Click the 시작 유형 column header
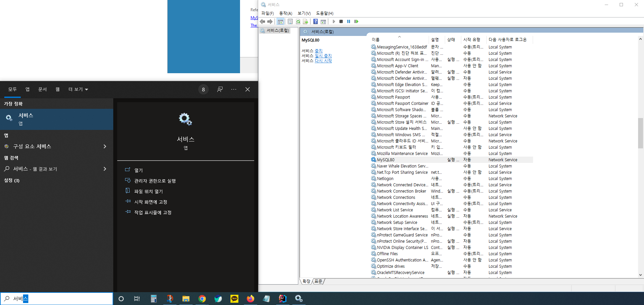Viewport: 644px width, 305px height. (x=473, y=40)
